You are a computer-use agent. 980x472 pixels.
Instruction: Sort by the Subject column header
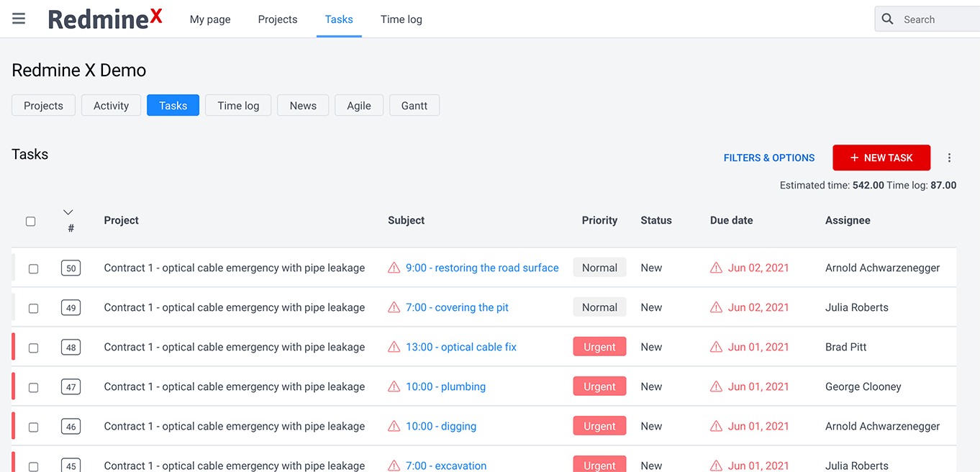pyautogui.click(x=406, y=220)
